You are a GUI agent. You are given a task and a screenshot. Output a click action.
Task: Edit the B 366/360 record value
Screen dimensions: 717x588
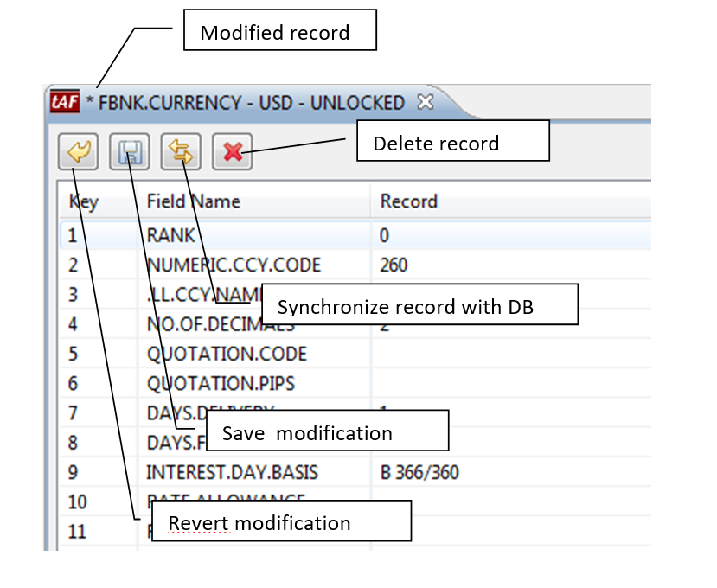[419, 473]
